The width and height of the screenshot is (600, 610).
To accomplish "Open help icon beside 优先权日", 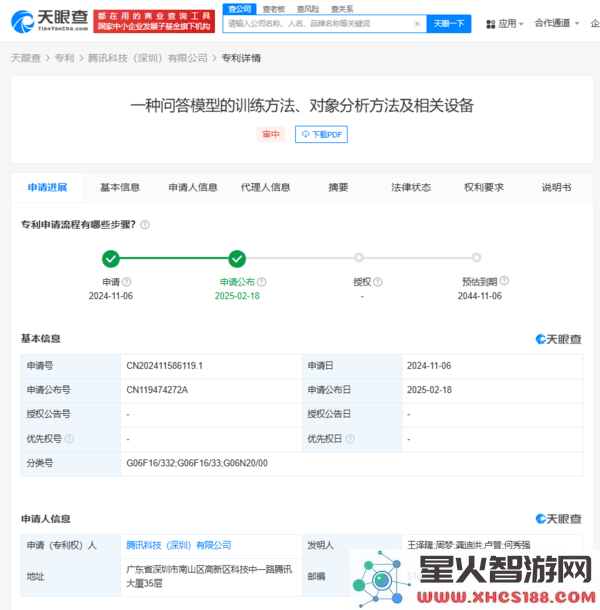I will tap(350, 439).
